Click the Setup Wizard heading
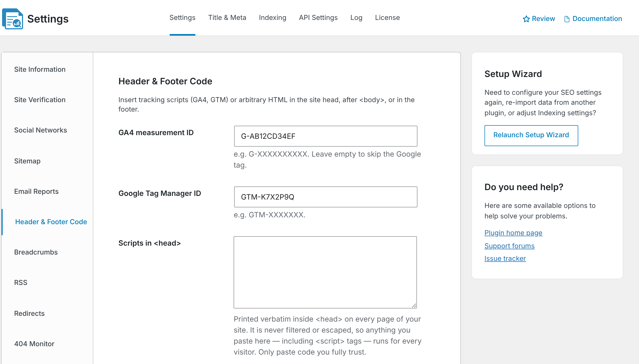 (x=513, y=74)
